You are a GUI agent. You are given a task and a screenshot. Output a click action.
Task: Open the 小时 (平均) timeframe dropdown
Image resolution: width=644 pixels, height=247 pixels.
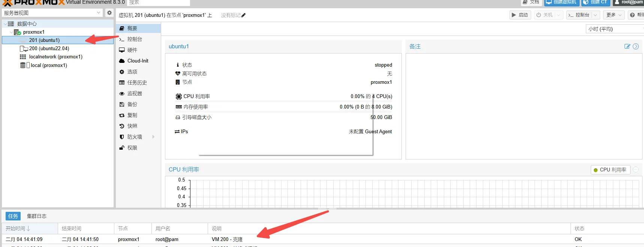615,29
